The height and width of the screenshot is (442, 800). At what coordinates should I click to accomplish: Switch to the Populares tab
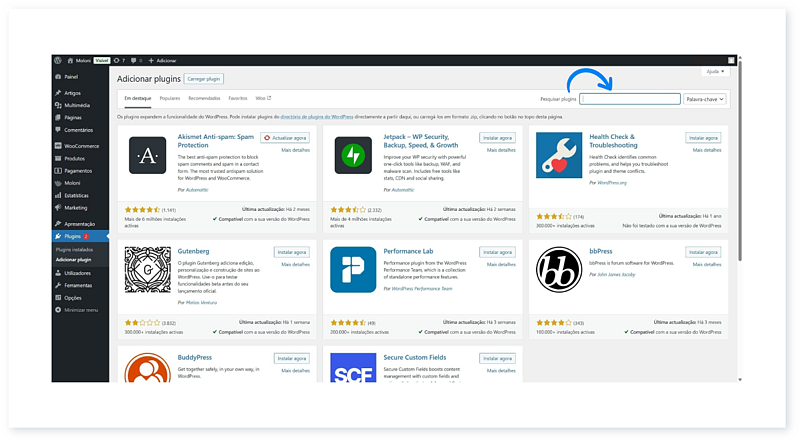click(170, 99)
